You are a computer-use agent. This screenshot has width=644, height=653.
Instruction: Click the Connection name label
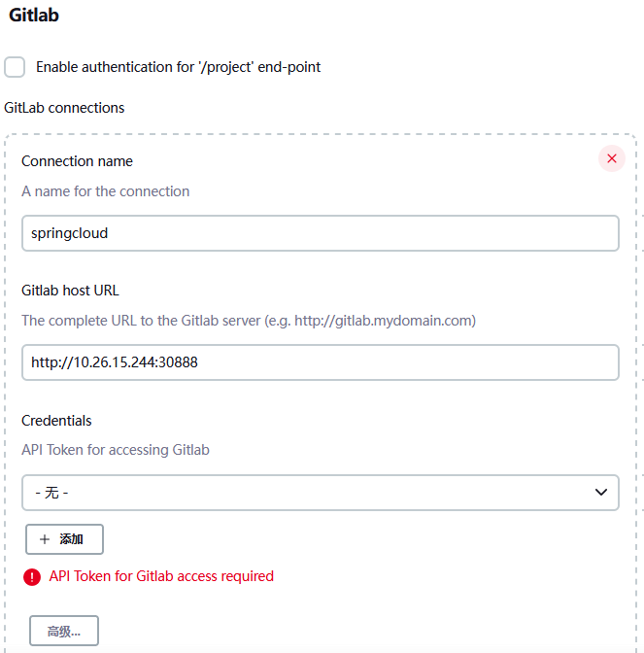77,161
